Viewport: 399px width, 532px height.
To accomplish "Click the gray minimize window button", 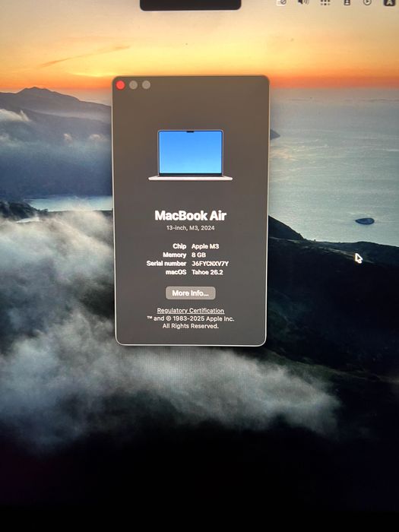I will [133, 85].
